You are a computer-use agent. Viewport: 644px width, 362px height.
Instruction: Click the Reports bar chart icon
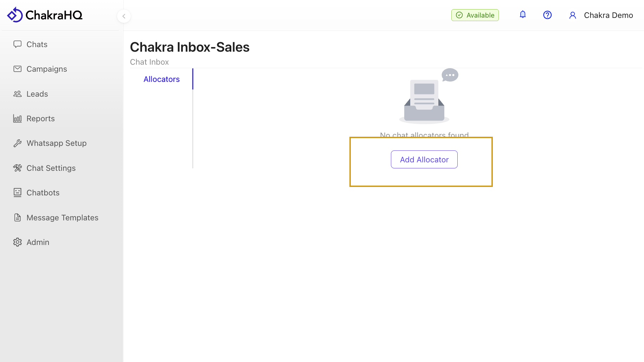(17, 118)
